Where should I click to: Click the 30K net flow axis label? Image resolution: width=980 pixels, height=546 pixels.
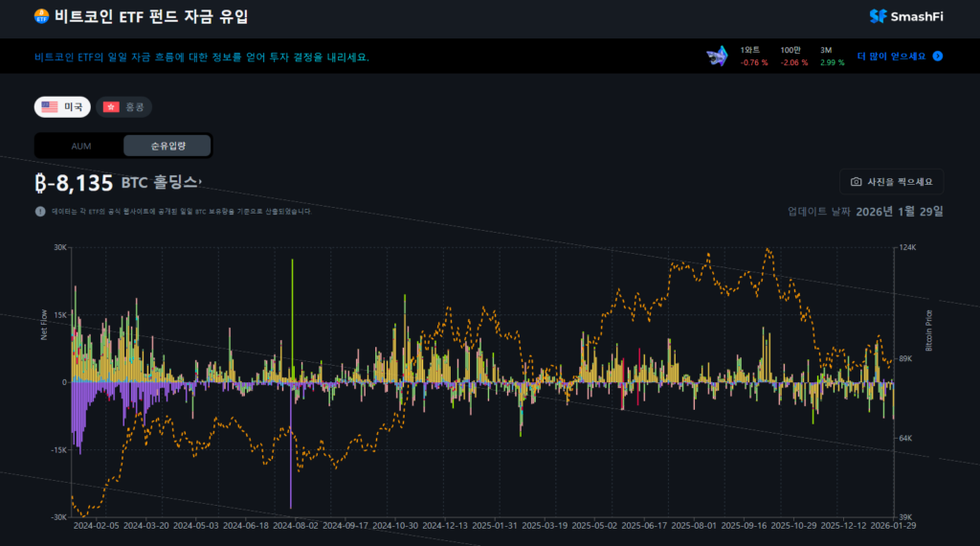pos(60,248)
